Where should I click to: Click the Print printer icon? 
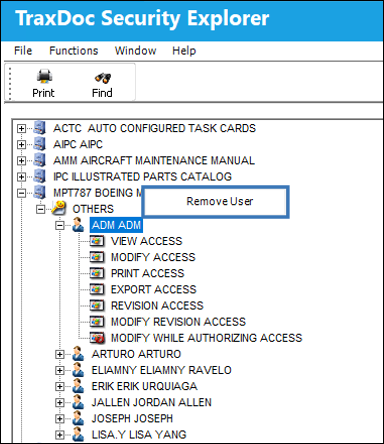[x=44, y=76]
